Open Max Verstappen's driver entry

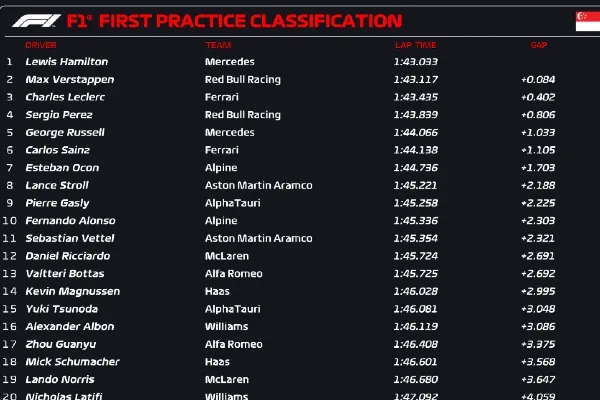point(68,79)
